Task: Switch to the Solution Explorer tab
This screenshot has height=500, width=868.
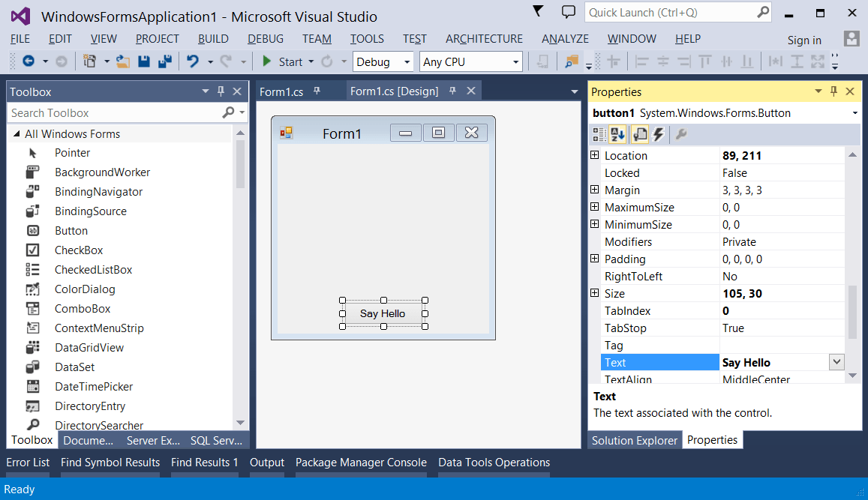Action: coord(635,440)
